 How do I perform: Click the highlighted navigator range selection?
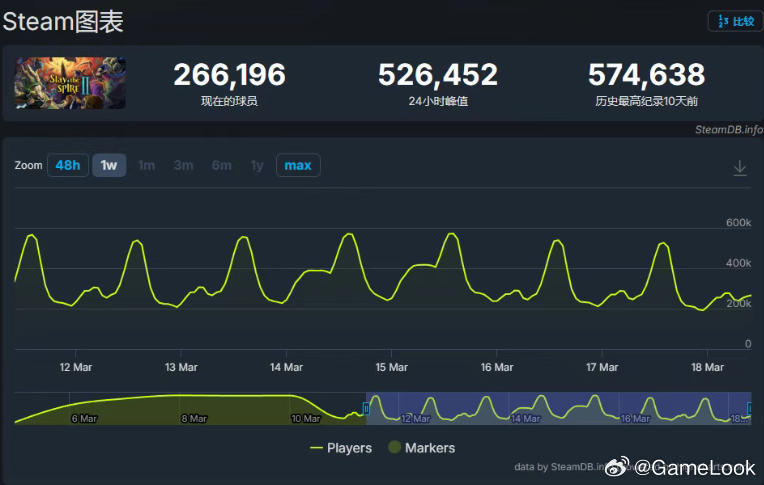558,408
